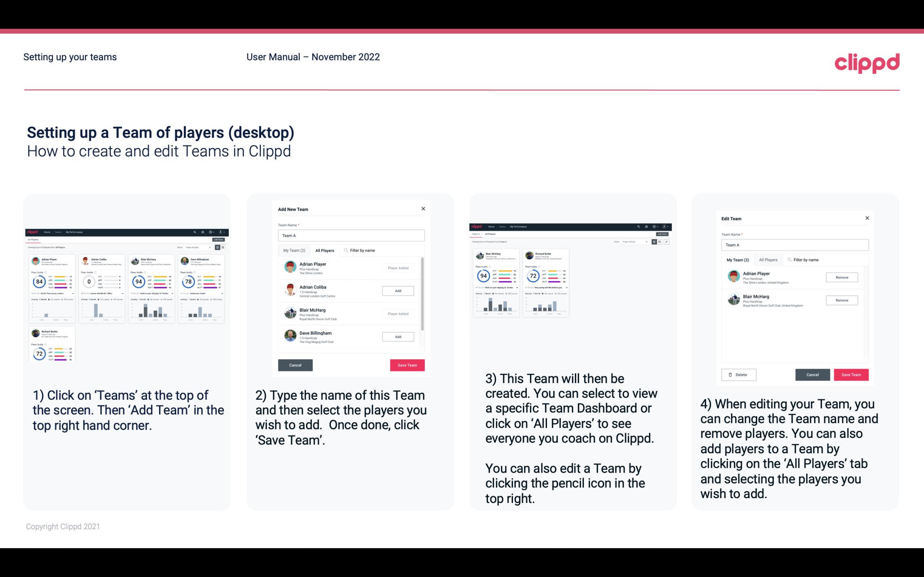Viewport: 924px width, 577px height.
Task: Click the Remove button next to Adrian Player
Action: coord(842,277)
